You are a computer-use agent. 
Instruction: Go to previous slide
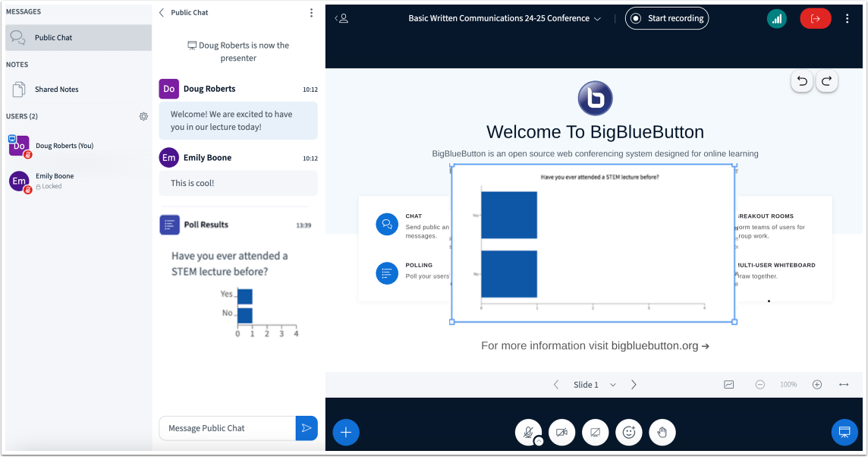point(556,384)
